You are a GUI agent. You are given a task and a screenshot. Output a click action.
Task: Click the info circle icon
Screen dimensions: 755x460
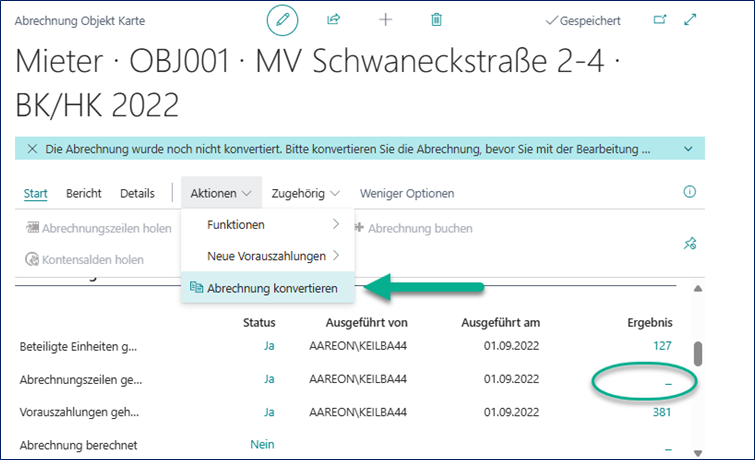pyautogui.click(x=690, y=192)
